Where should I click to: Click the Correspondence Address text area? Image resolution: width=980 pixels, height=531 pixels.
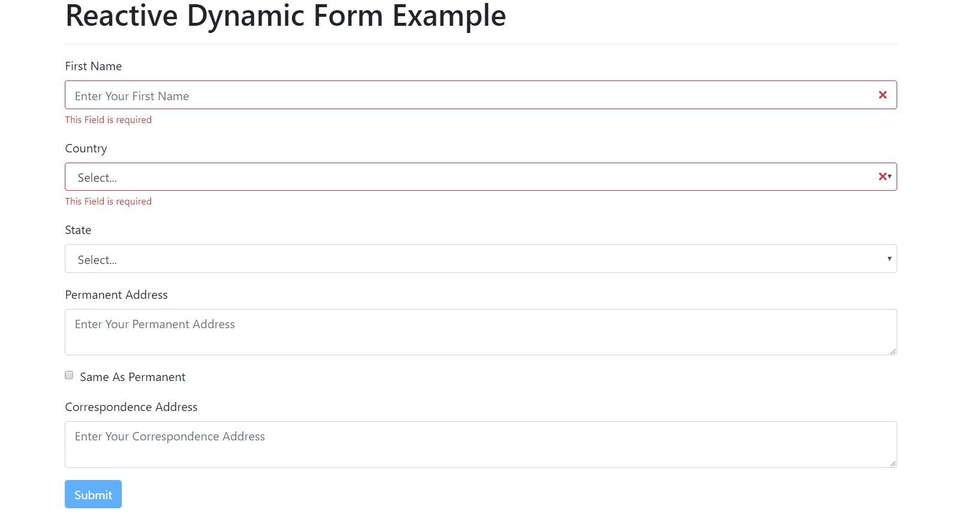point(420,444)
